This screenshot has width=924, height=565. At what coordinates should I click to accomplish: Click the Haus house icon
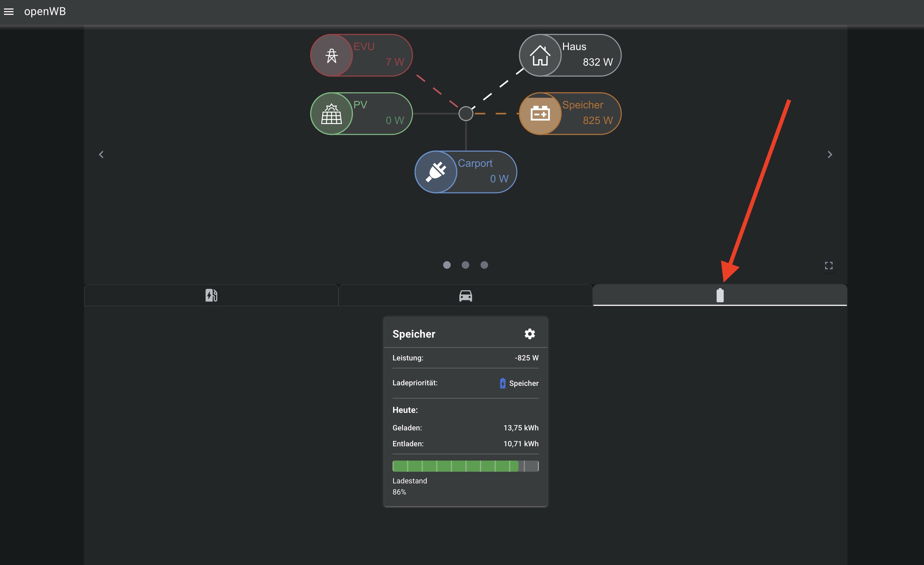(x=540, y=55)
